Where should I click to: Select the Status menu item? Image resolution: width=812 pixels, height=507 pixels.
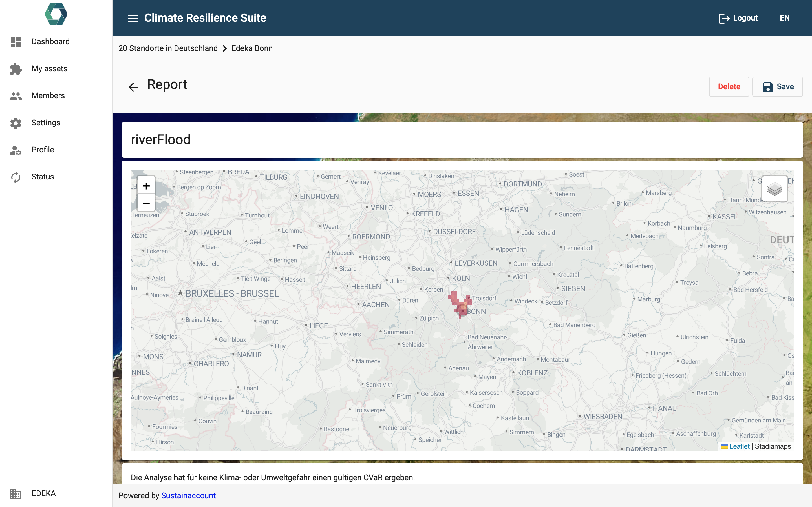point(43,177)
